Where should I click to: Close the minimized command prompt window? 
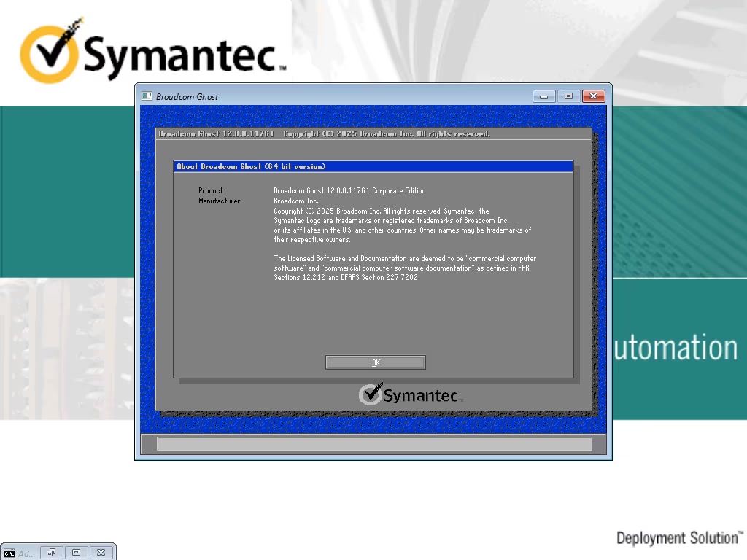101,553
